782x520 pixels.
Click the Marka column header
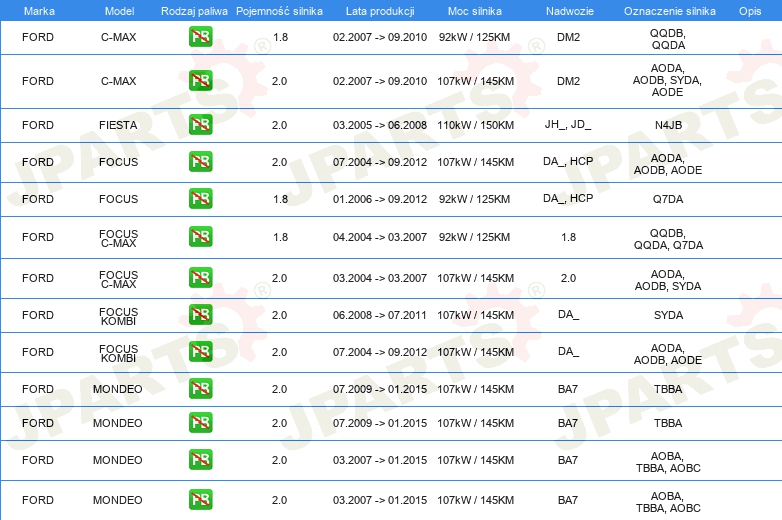tap(39, 11)
